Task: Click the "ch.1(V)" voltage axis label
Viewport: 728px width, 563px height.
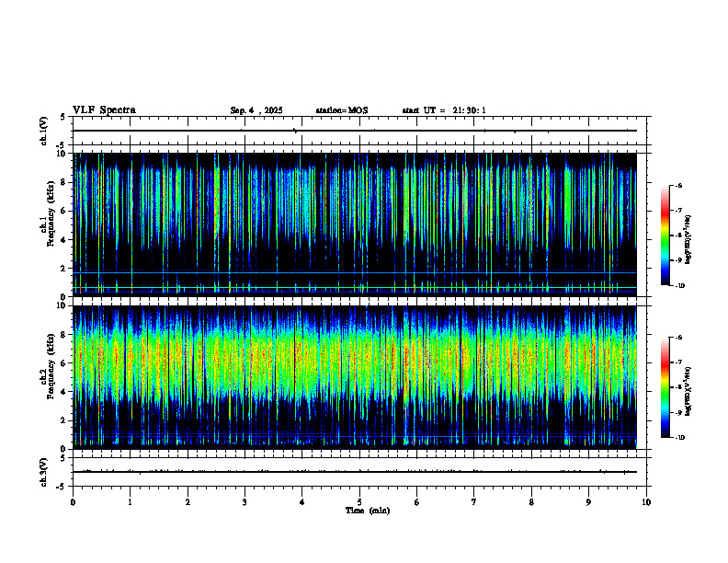Action: pyautogui.click(x=44, y=131)
